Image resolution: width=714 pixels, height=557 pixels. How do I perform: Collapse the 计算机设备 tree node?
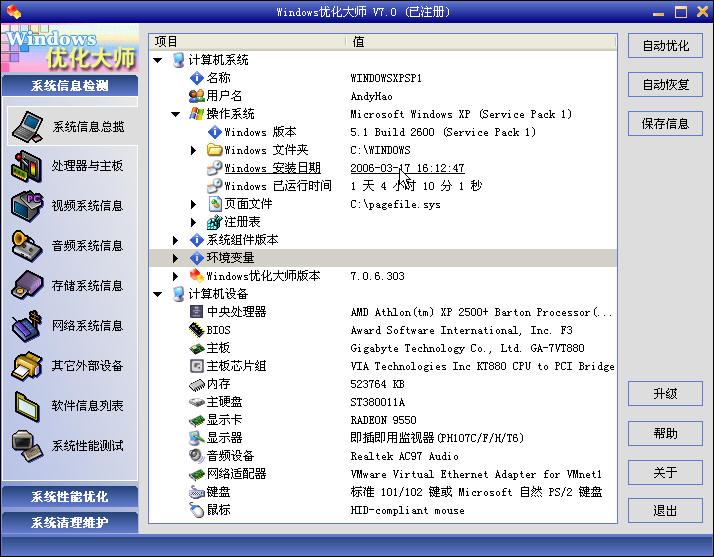click(158, 294)
